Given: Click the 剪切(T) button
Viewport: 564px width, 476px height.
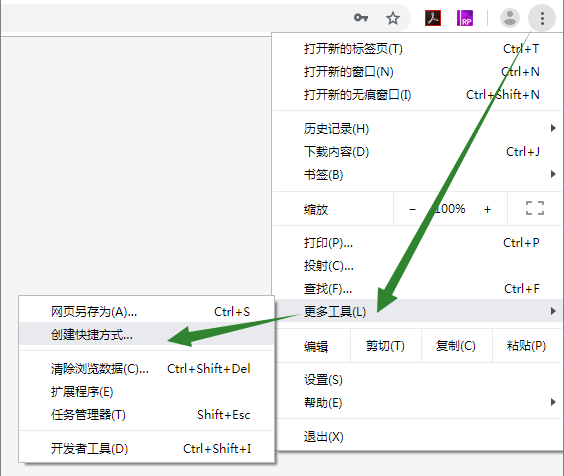Looking at the screenshot, I should pos(385,346).
